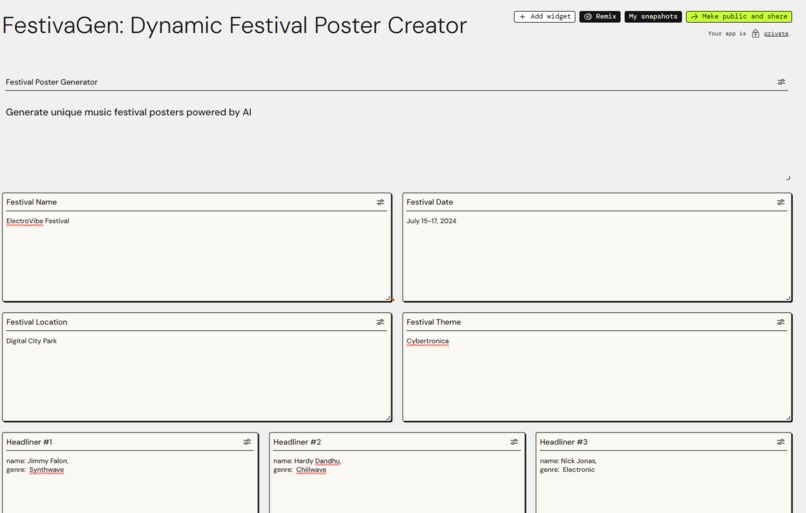806x513 pixels.
Task: Open My snapshots
Action: pos(653,16)
